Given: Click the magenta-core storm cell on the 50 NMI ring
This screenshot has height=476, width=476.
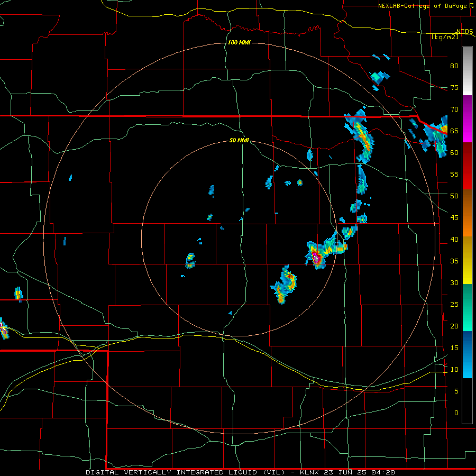Looking at the screenshot, I should click(x=316, y=258).
